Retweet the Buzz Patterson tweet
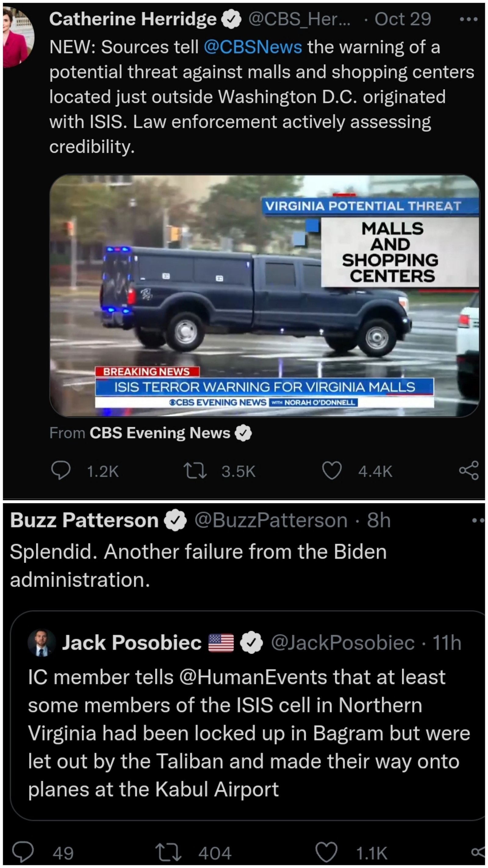The height and width of the screenshot is (868, 488). coord(168,852)
